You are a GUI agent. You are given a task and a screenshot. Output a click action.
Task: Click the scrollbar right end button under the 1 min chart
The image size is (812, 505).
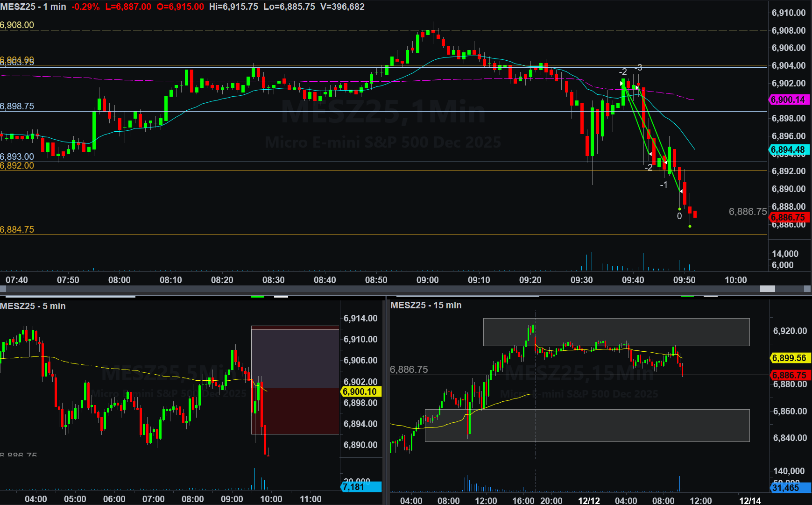[x=807, y=289]
